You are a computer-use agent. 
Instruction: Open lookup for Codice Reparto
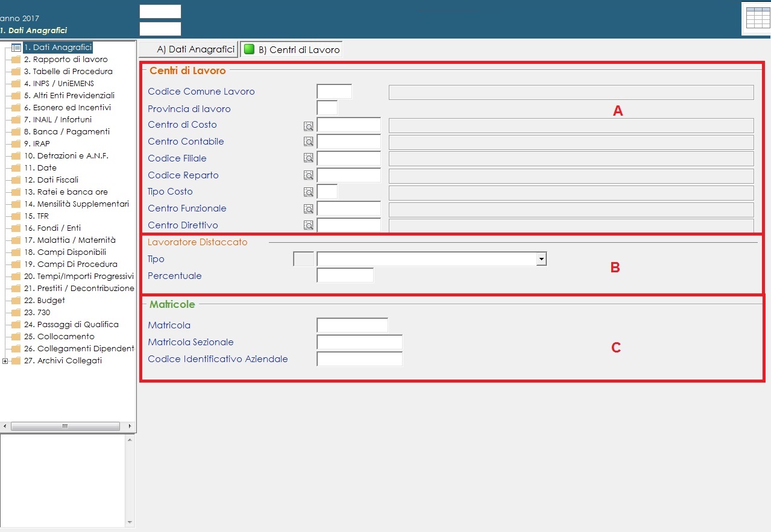[x=308, y=175]
